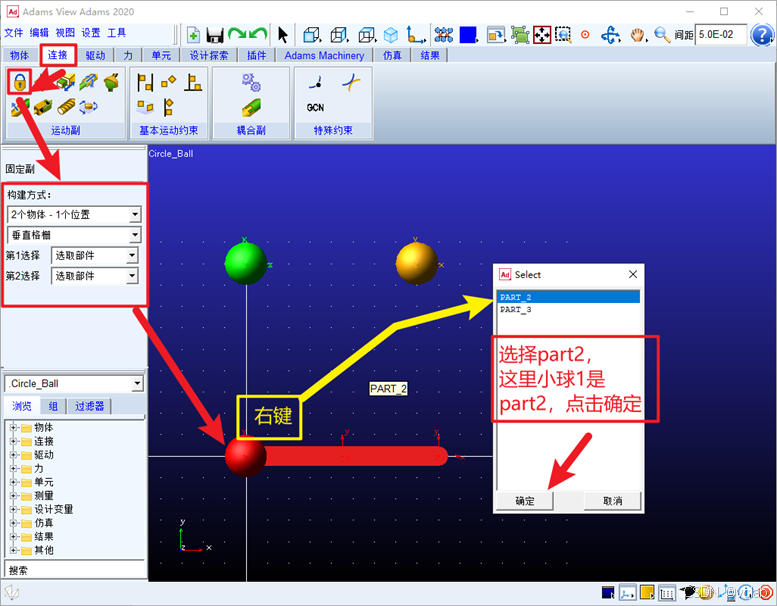This screenshot has width=777, height=606.
Task: Select the fixed joint lock icon
Action: [x=19, y=82]
